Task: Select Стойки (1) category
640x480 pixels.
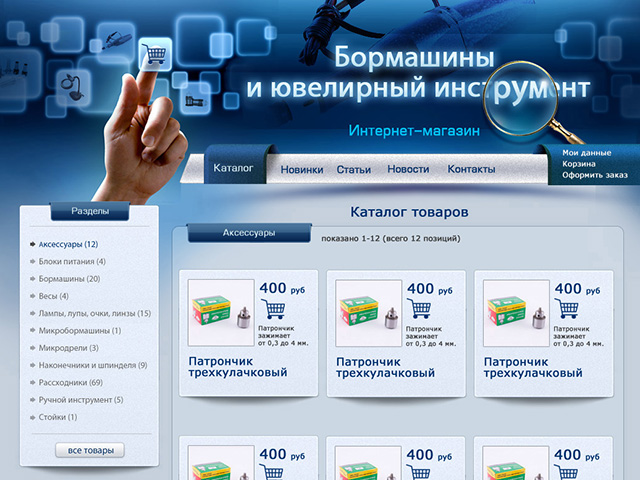Action: coord(58,417)
